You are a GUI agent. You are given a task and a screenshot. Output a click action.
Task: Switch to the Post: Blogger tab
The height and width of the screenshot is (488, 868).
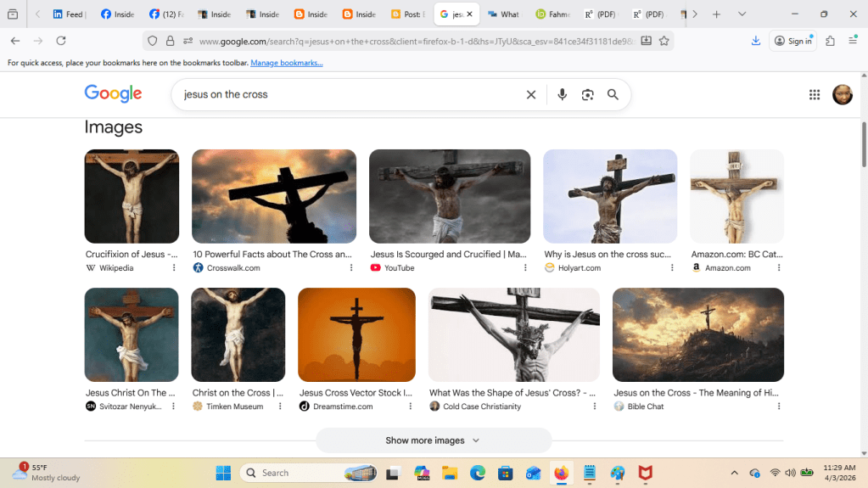407,14
